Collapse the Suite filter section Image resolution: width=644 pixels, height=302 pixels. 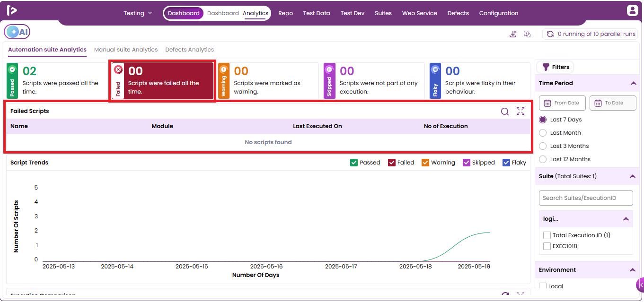pyautogui.click(x=633, y=176)
